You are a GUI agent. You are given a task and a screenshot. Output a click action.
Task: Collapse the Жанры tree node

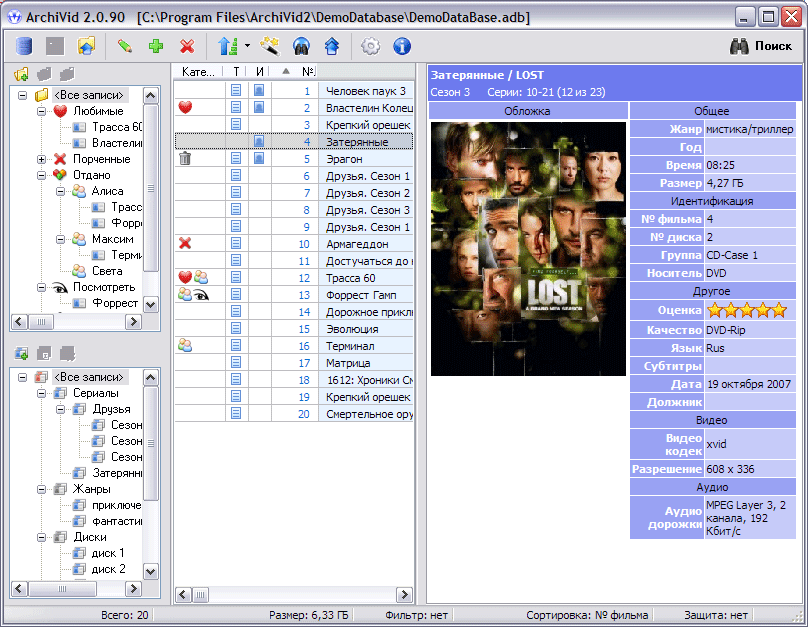coord(41,489)
